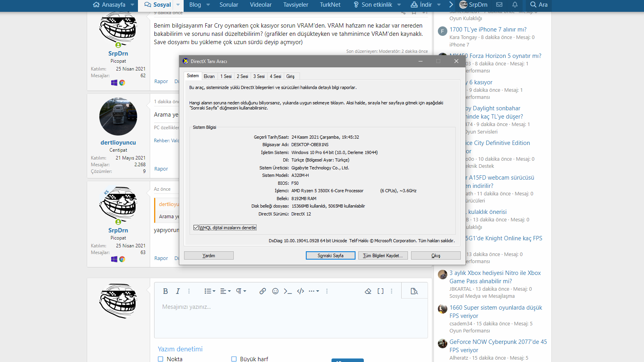
Task: Switch to the 1 Sesi tab
Action: pyautogui.click(x=226, y=76)
